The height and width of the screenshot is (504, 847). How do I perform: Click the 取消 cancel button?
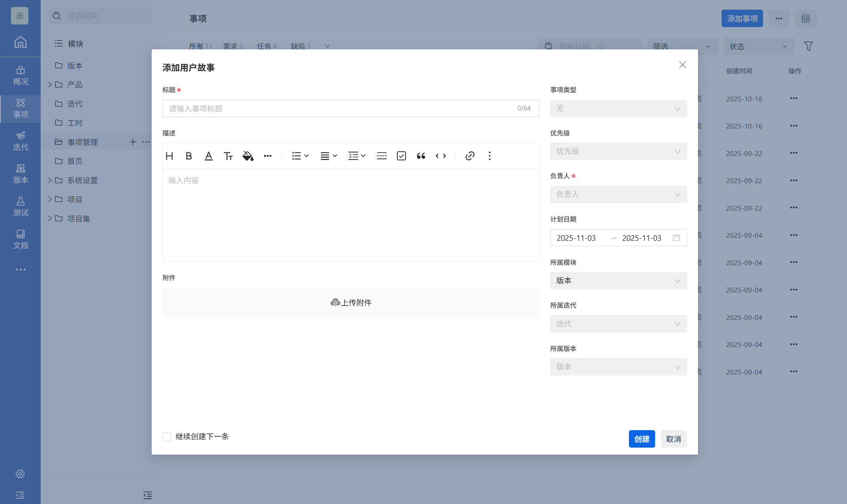point(673,439)
